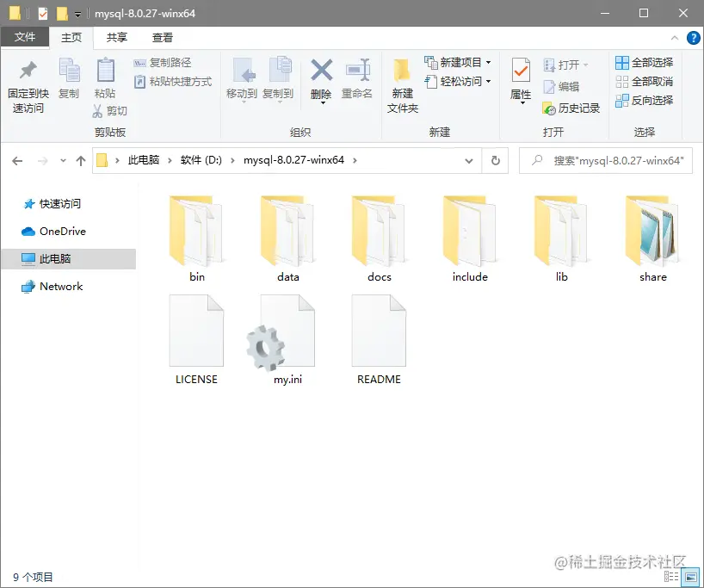Screen dimensions: 704x588
Task: Open the Quick Access Toolbar customize dropdown
Action: point(77,15)
